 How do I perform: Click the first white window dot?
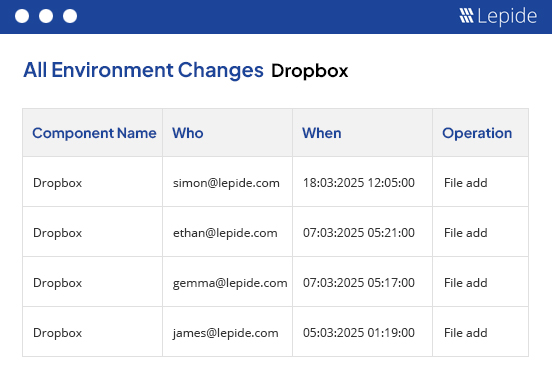pyautogui.click(x=22, y=16)
